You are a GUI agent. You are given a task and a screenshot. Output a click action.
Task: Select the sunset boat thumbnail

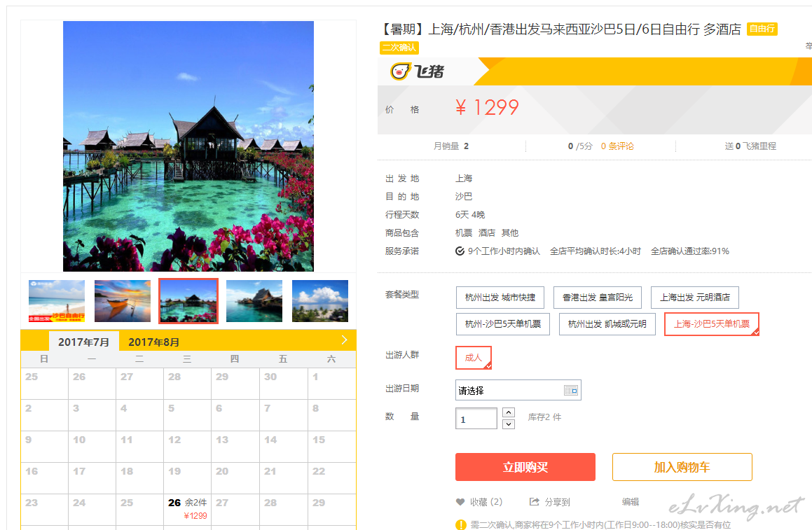click(x=123, y=301)
